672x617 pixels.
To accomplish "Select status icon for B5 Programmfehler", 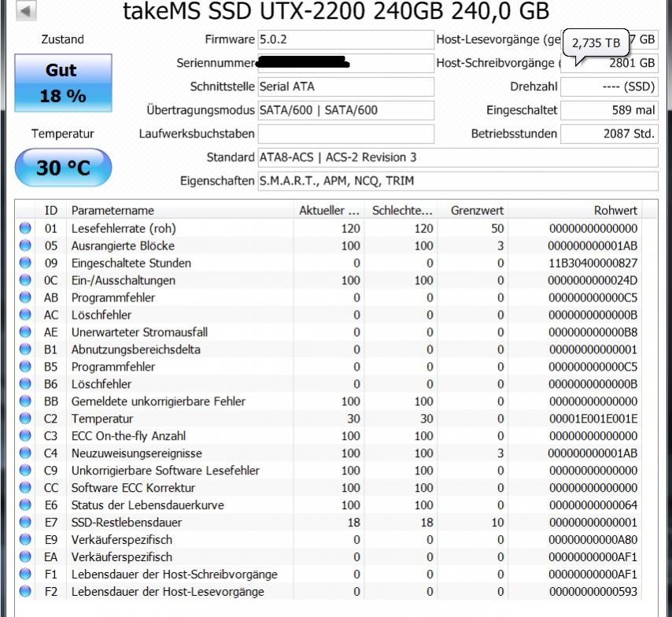I will tap(25, 367).
